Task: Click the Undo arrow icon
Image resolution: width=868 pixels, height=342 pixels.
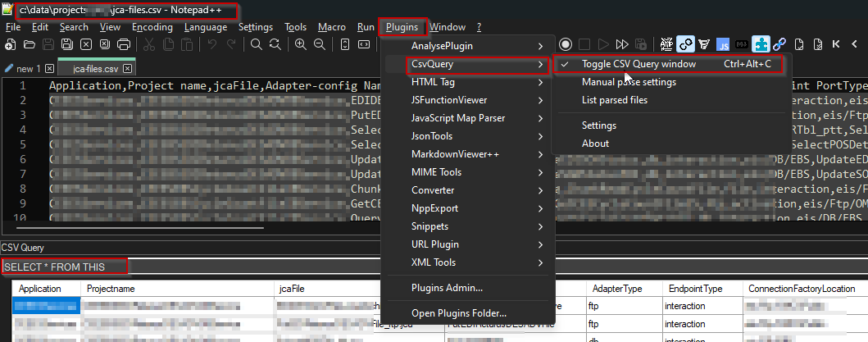Action: pos(212,44)
